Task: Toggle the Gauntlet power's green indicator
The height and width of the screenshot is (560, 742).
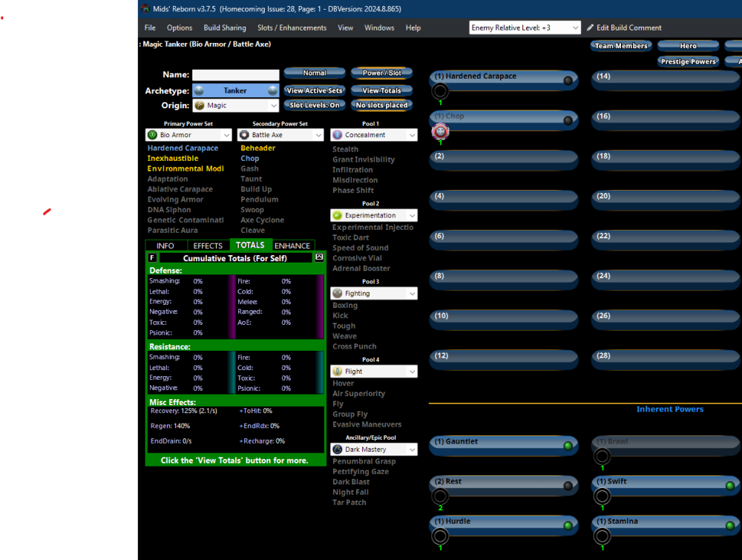Action: point(568,446)
